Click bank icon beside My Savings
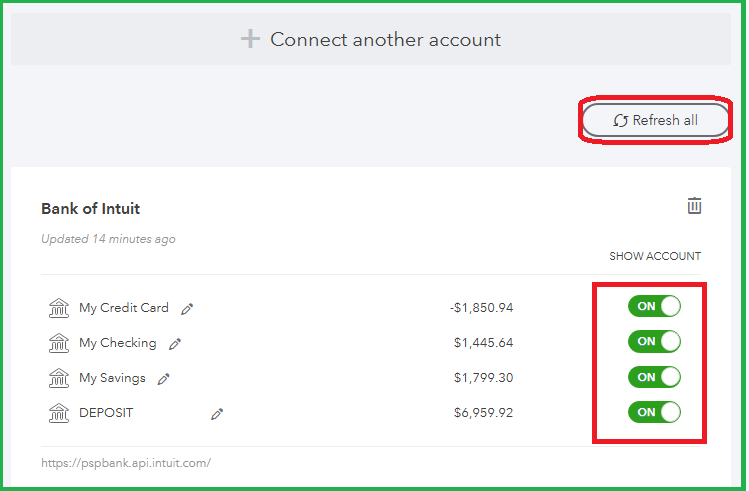Image resolution: width=749 pixels, height=491 pixels. [x=59, y=378]
